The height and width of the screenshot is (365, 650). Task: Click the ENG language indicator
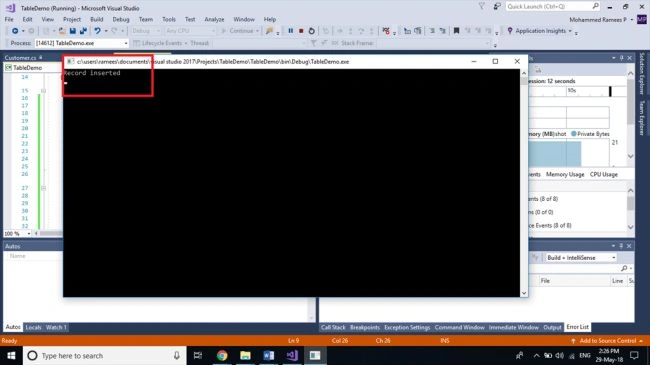point(585,355)
